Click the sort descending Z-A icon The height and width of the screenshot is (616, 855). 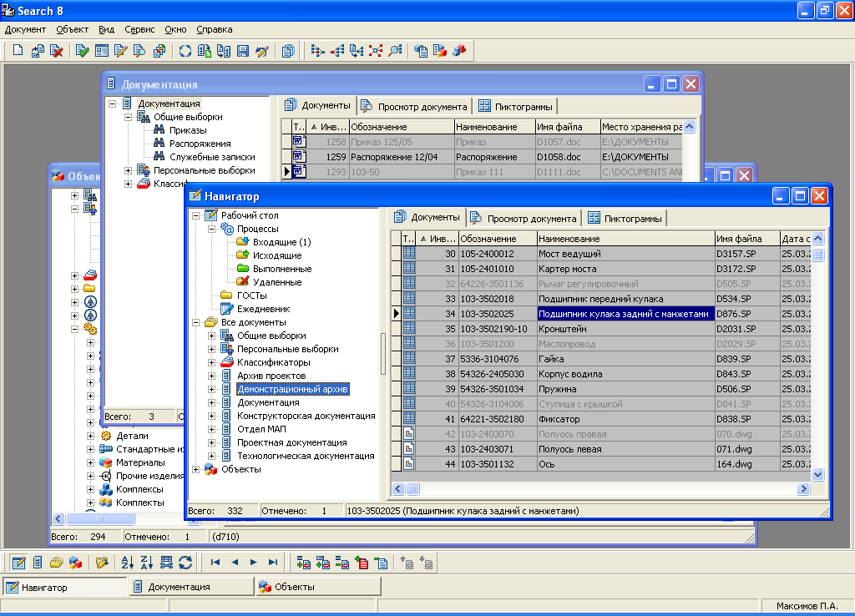point(147,562)
